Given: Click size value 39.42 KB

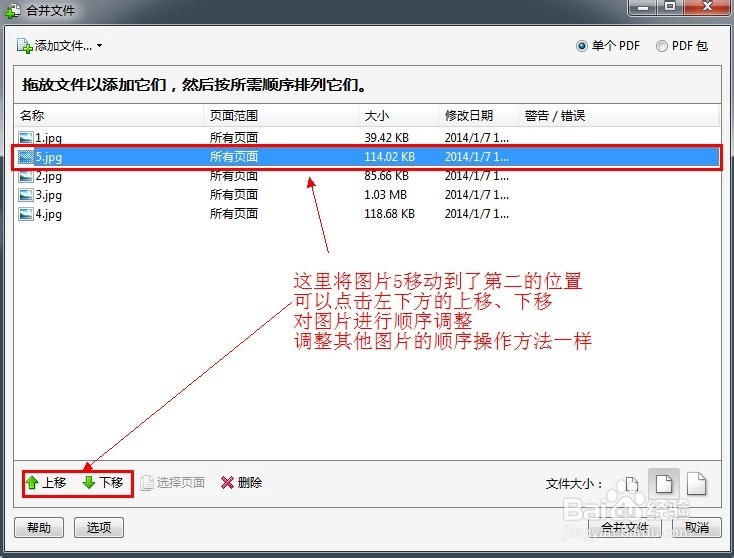Looking at the screenshot, I should point(387,138).
